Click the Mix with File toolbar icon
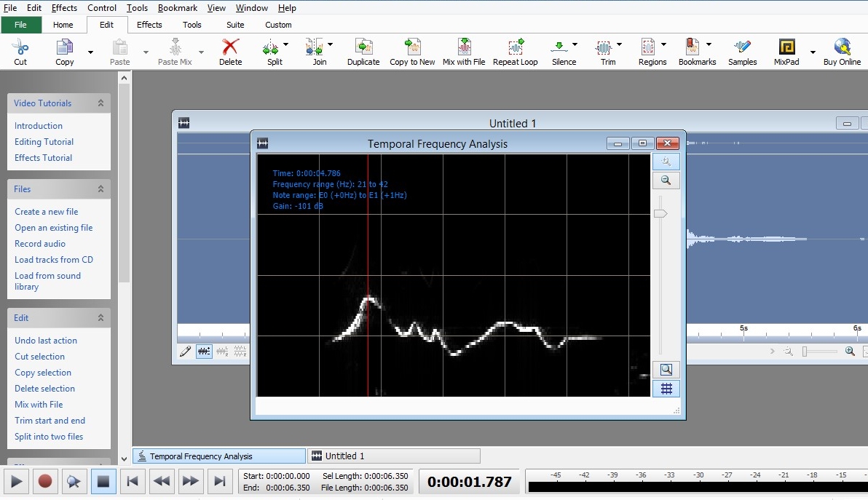Viewport: 868px width, 500px height. pos(464,47)
